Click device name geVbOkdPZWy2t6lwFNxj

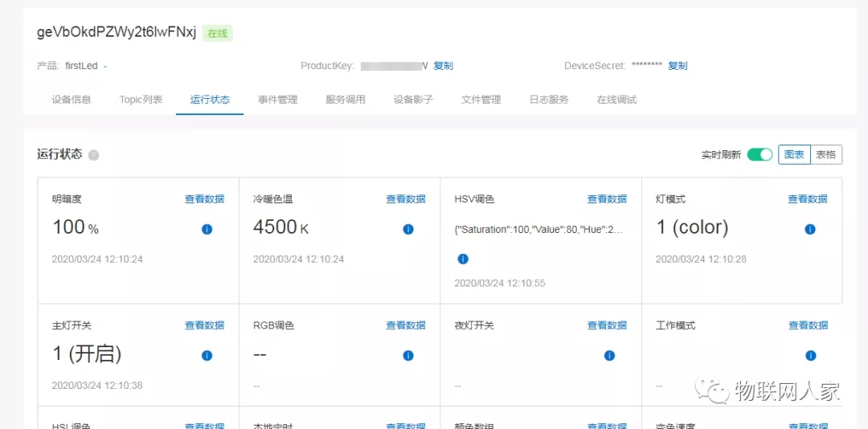tap(117, 33)
